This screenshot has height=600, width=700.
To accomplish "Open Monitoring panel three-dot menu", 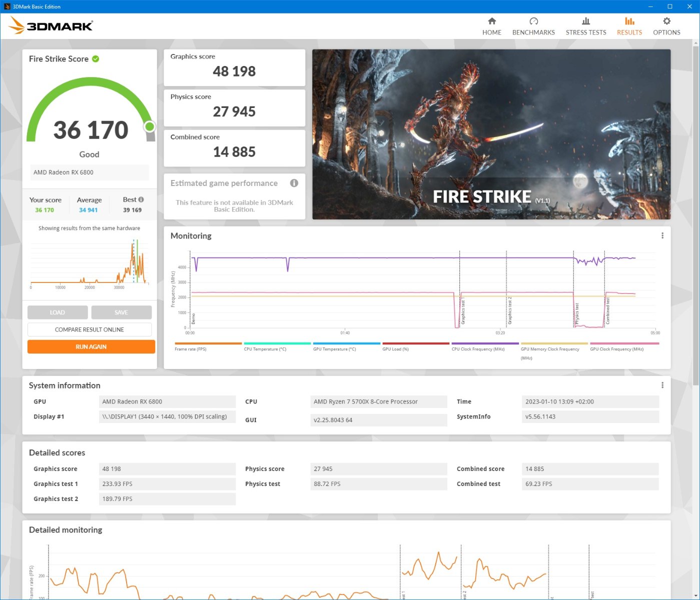I will [662, 235].
